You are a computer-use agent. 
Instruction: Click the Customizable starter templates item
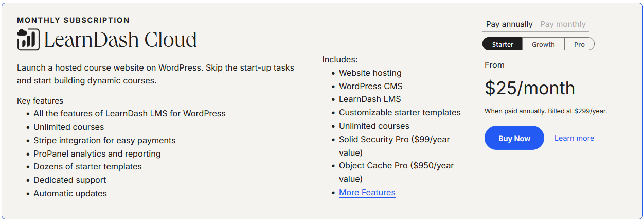[x=400, y=112]
